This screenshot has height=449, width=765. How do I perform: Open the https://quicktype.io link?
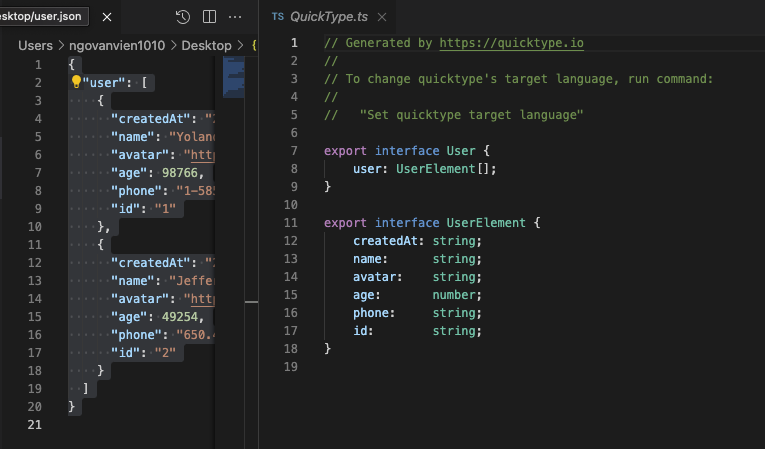pos(511,43)
